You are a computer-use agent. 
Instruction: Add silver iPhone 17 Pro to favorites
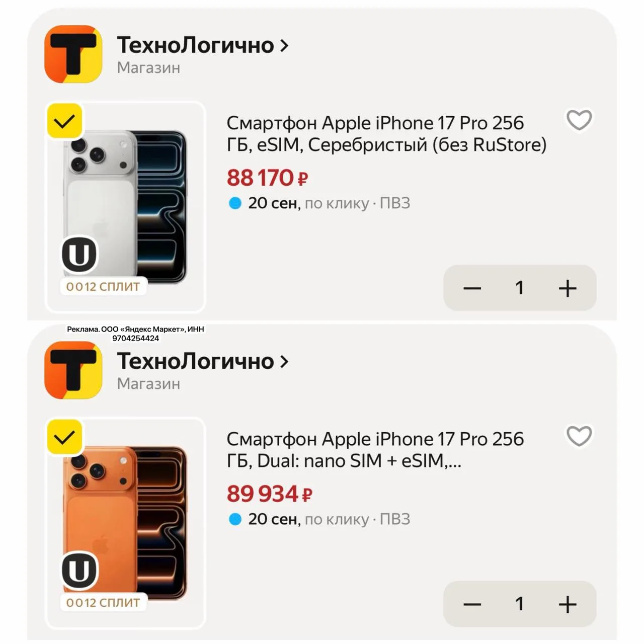pyautogui.click(x=579, y=120)
